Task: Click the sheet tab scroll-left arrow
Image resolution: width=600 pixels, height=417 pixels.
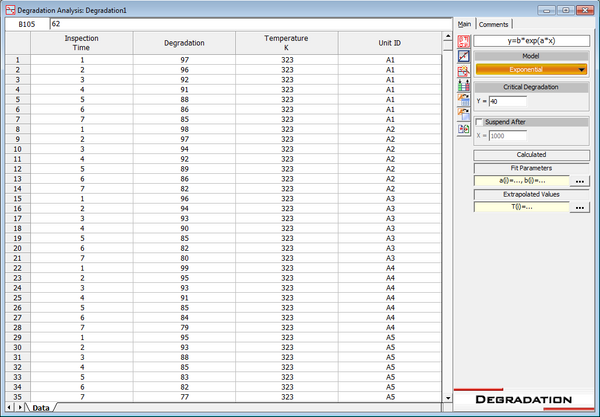Action: point(9,408)
